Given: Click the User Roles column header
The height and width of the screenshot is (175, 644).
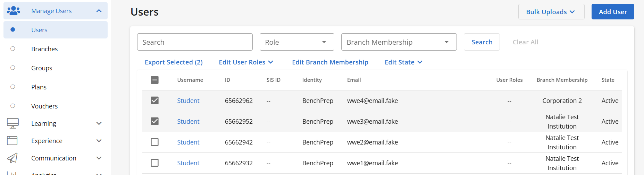Looking at the screenshot, I should click(x=509, y=80).
